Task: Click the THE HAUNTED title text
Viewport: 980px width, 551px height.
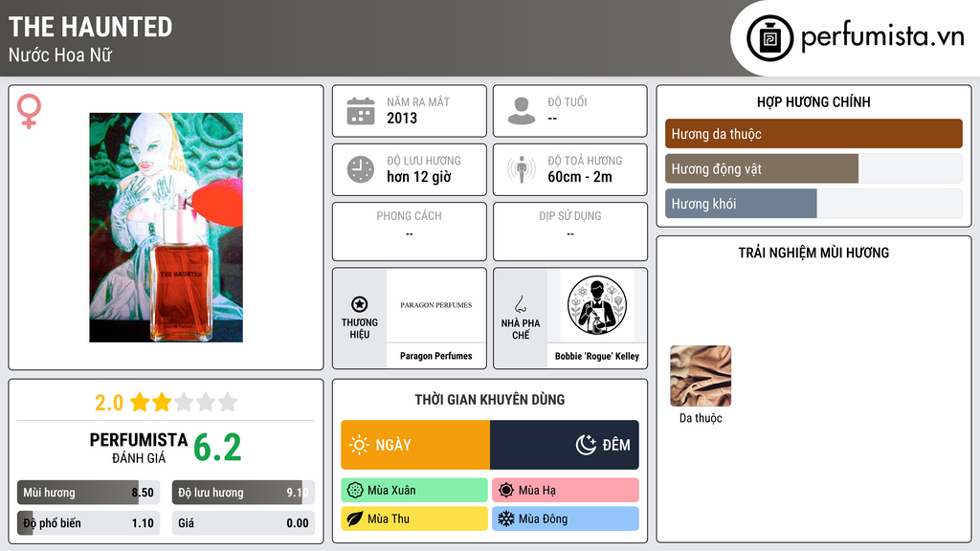Action: tap(91, 28)
